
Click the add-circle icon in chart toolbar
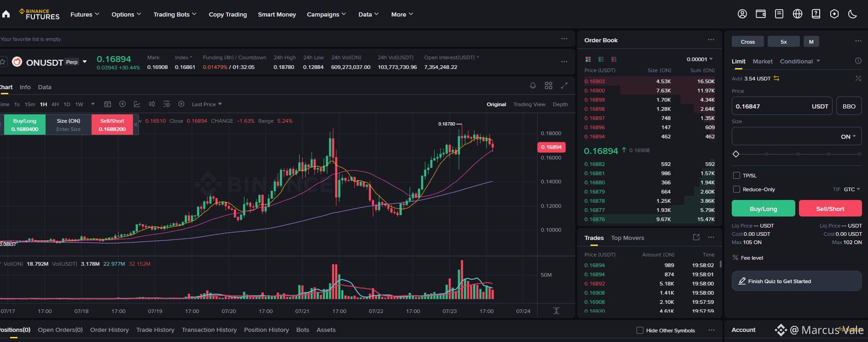[x=122, y=104]
